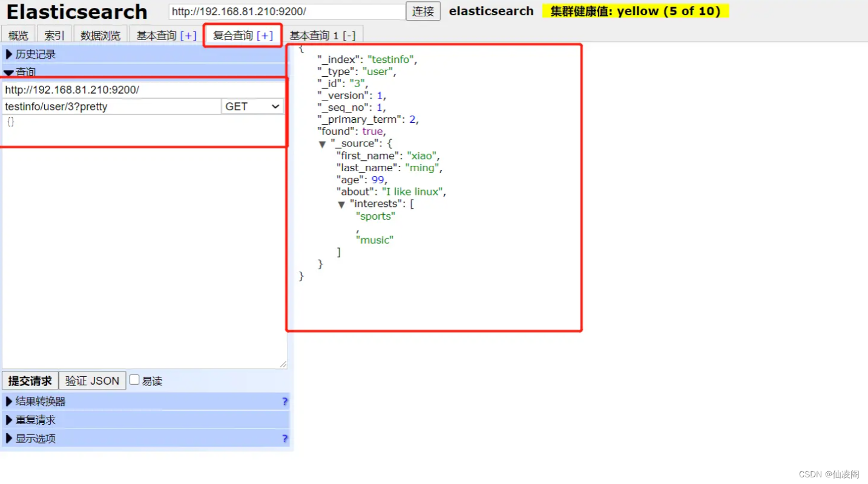Image resolution: width=868 pixels, height=484 pixels.
Task: Expand the 结果转换器 section
Action: click(x=146, y=402)
